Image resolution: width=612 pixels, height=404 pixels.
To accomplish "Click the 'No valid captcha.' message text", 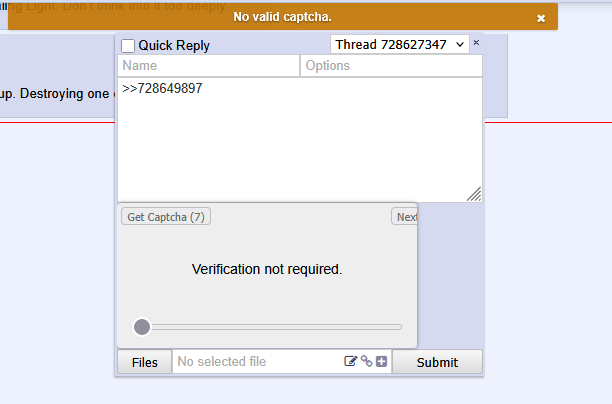I will click(282, 17).
